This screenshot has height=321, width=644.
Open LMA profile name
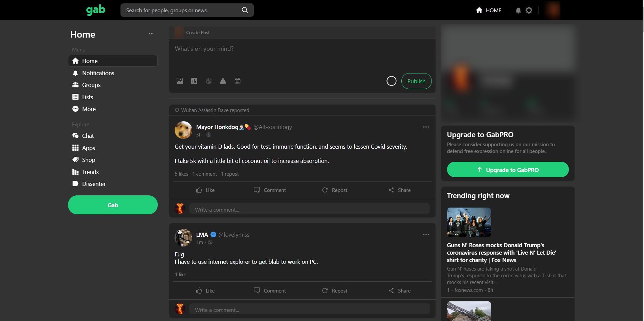tap(202, 235)
